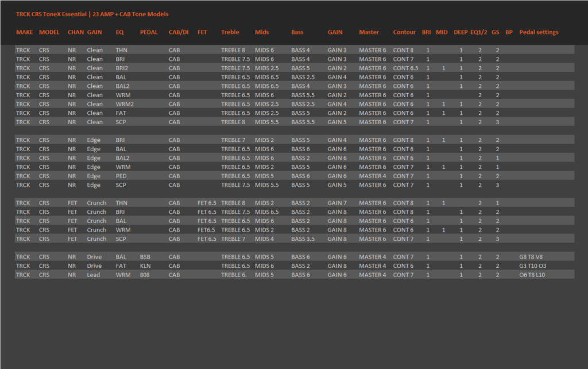This screenshot has height=369, width=588.
Task: Click 'GAIN 4' in the Clean BAL row
Action: [x=337, y=78]
